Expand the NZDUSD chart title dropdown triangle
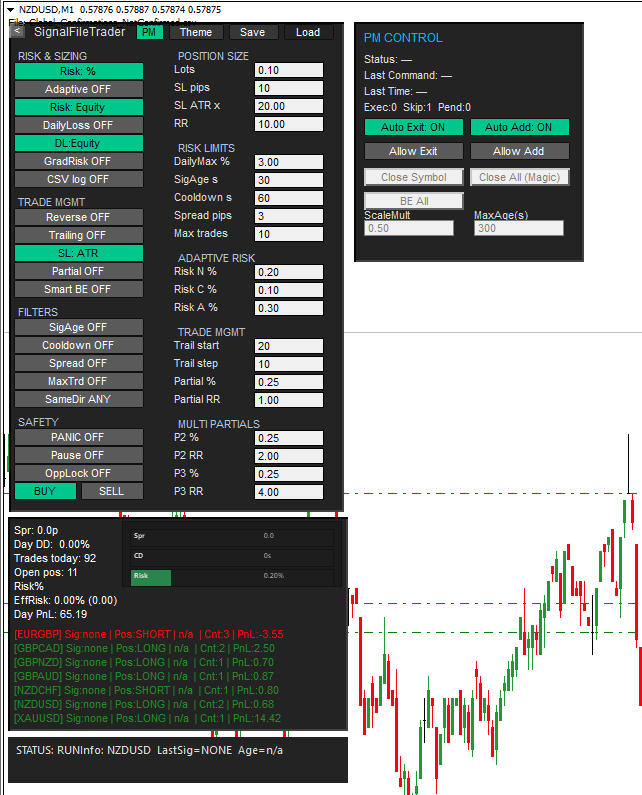The height and width of the screenshot is (795, 642). pyautogui.click(x=10, y=10)
